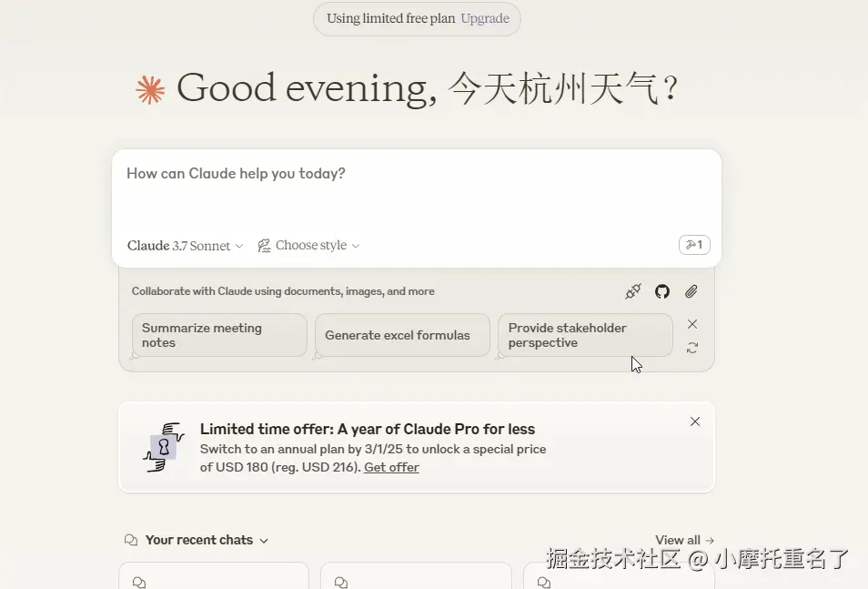The image size is (868, 589).
Task: Click Collaborate with Claude using documents text
Action: point(283,291)
